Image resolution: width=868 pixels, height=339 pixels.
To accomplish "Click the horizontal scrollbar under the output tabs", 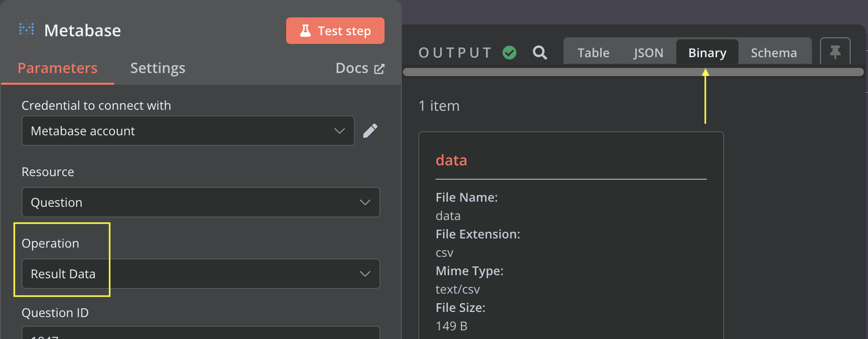I will pyautogui.click(x=633, y=72).
